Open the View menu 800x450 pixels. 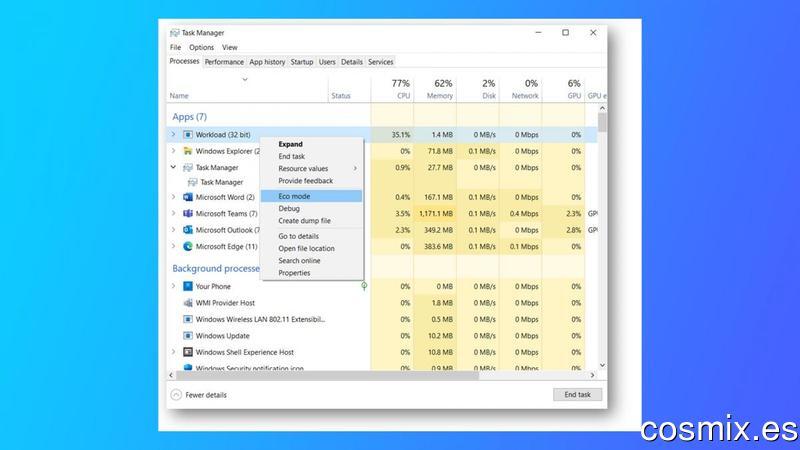[230, 47]
